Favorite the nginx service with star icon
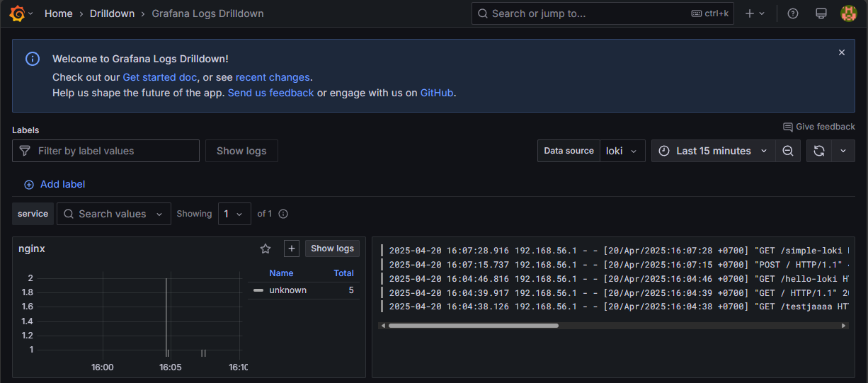The width and height of the screenshot is (868, 383). coord(265,248)
